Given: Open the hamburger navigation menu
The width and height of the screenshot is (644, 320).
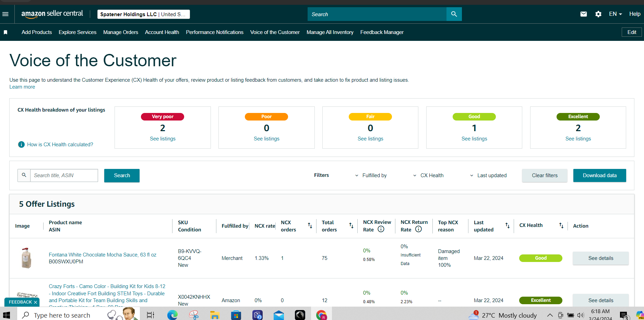Looking at the screenshot, I should coord(5,14).
